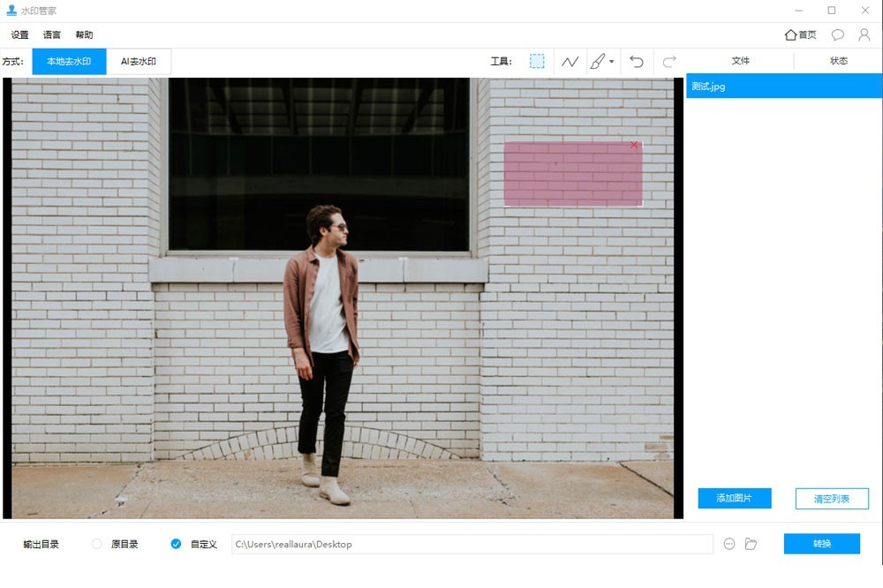This screenshot has width=883, height=588.
Task: Select the 自定义 radio option
Action: 176,544
